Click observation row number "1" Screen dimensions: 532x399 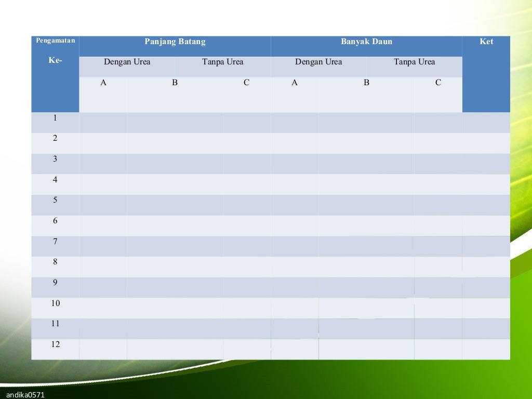point(55,118)
